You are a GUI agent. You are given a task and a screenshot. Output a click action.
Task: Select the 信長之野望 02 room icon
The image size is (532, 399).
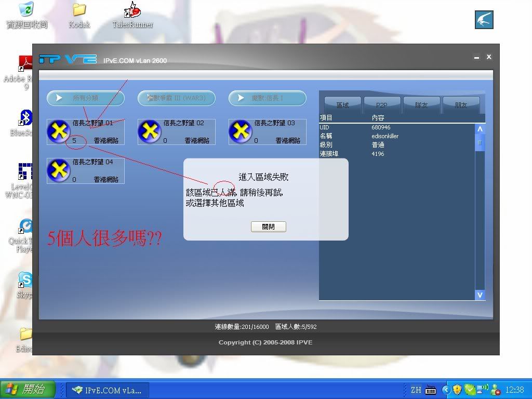[150, 132]
